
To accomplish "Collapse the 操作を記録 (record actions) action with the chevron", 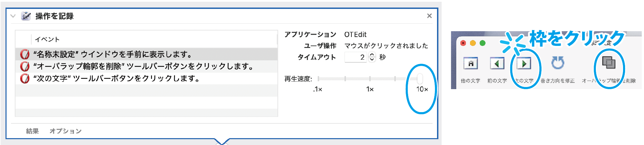I will coord(13,16).
